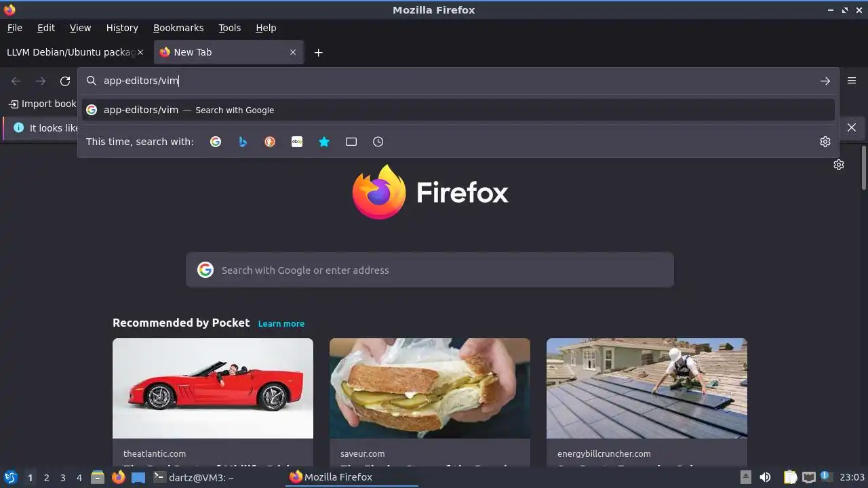Search in History clock icon
This screenshot has width=868, height=488.
point(378,142)
